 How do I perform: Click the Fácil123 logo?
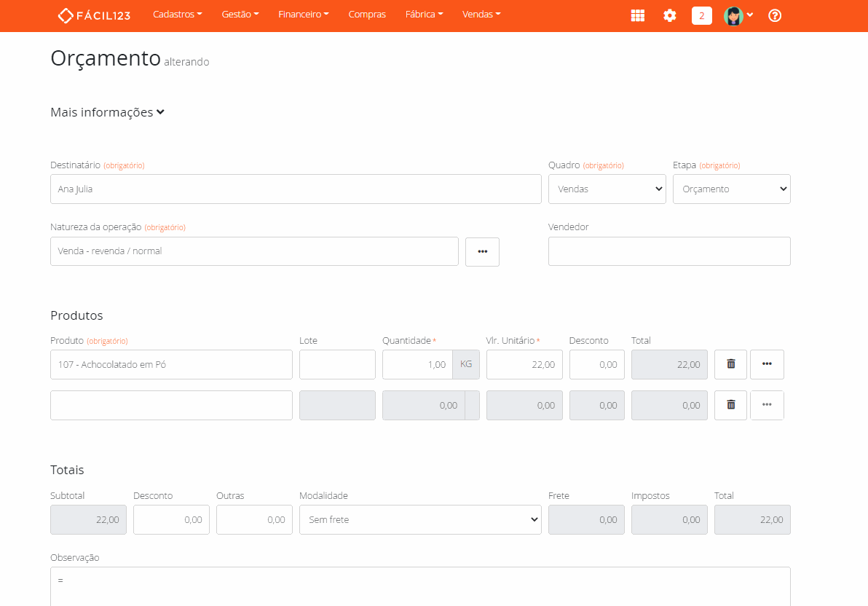(x=94, y=15)
